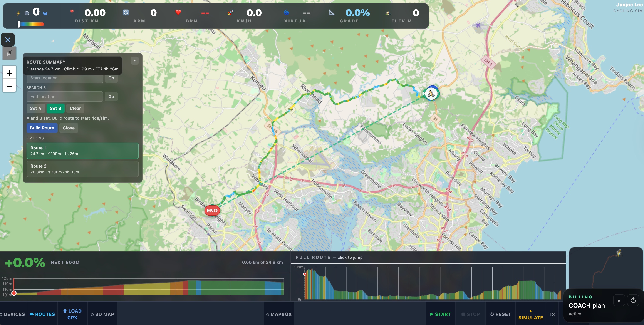644x325 pixels.
Task: Click the billing refresh icon
Action: coord(633,300)
